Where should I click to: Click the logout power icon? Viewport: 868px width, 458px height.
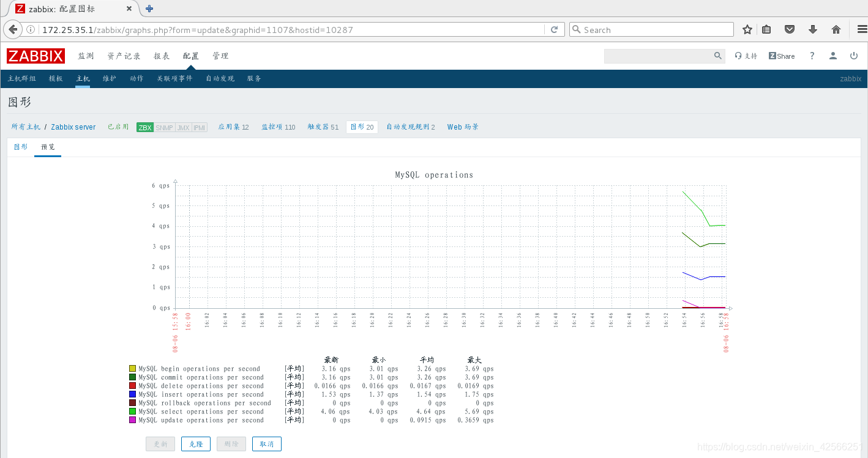coord(854,56)
